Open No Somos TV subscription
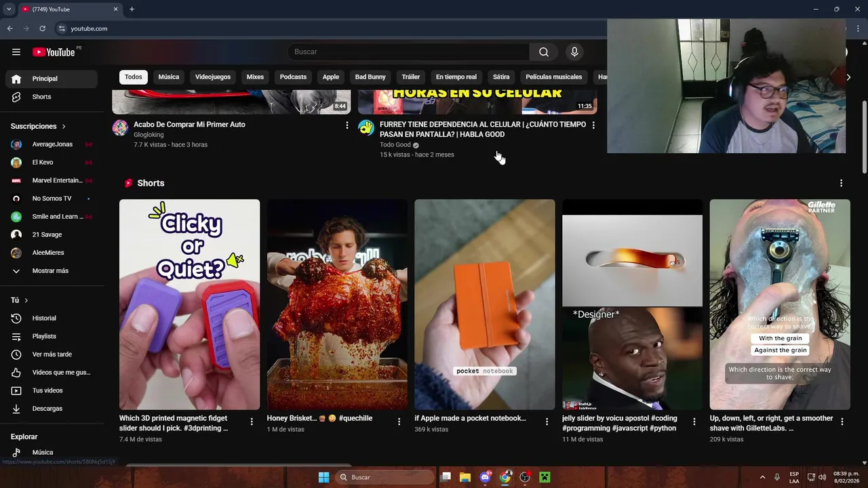 52,199
